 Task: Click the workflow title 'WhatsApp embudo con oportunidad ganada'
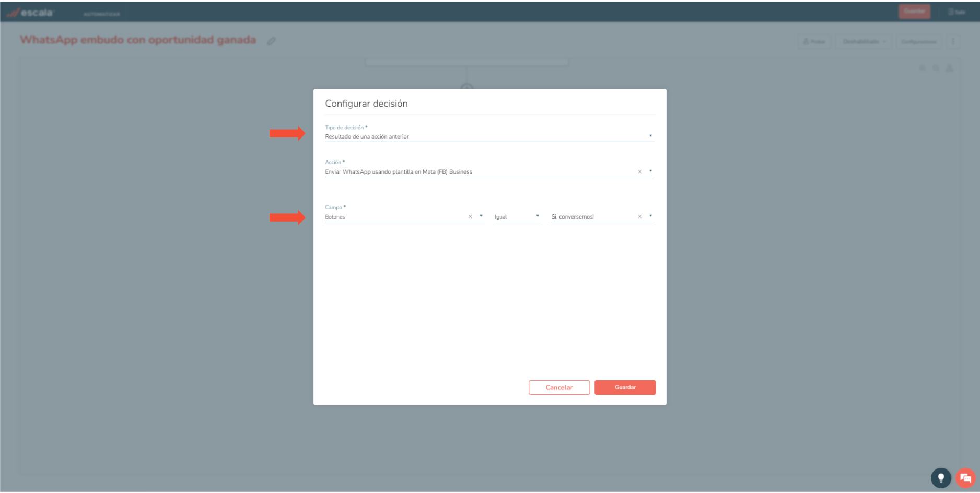coord(138,40)
